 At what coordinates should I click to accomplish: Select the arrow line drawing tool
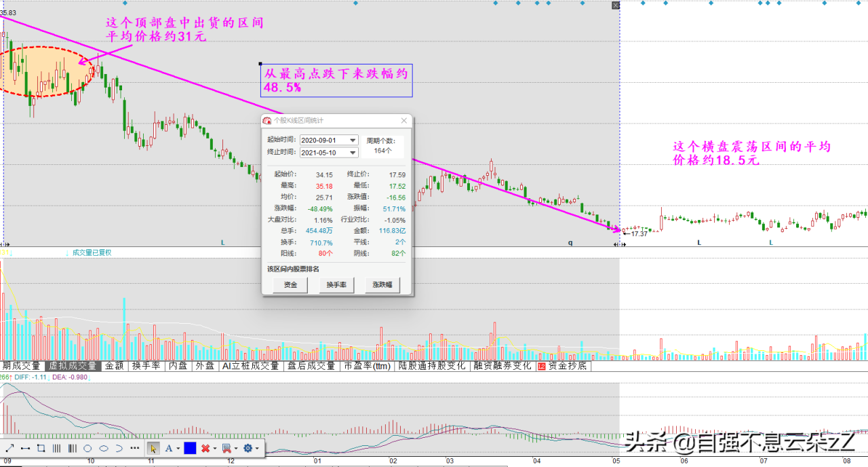tap(10, 448)
